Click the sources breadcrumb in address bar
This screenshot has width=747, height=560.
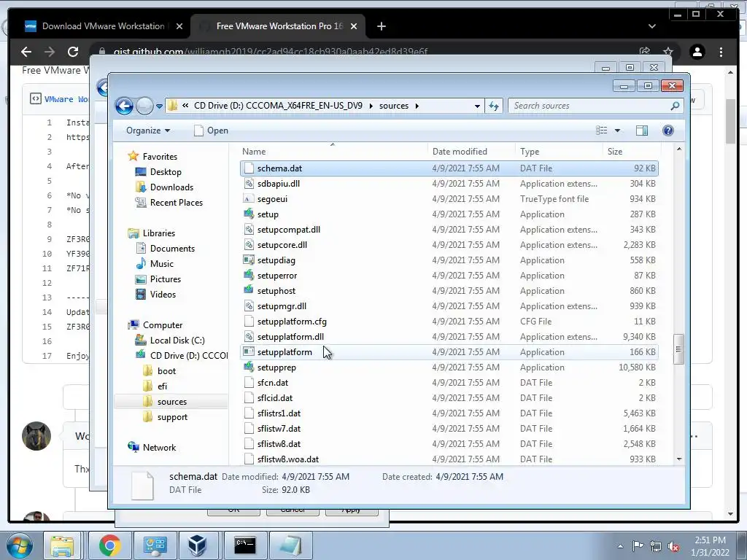click(393, 106)
